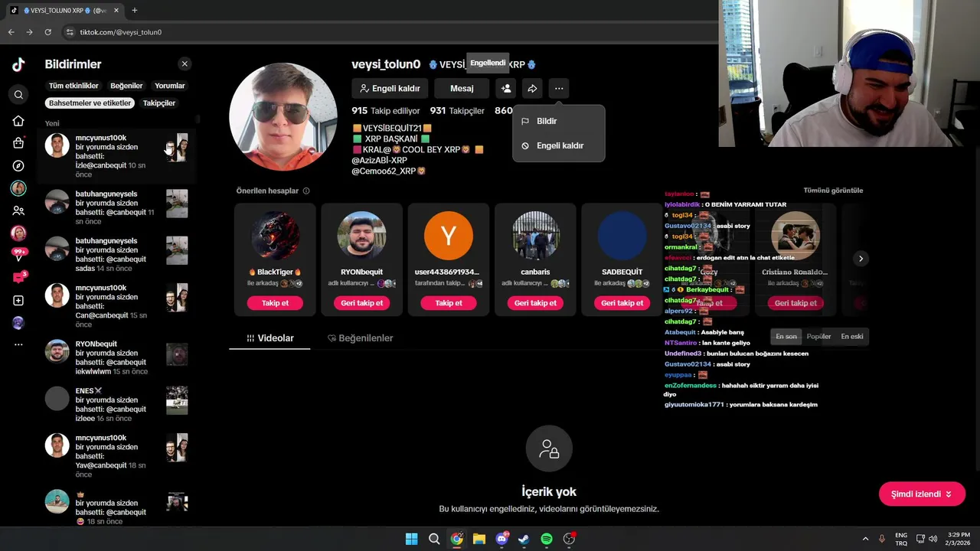This screenshot has height=551, width=980.
Task: Click the 915 Takip ediliyor count
Action: (x=386, y=111)
